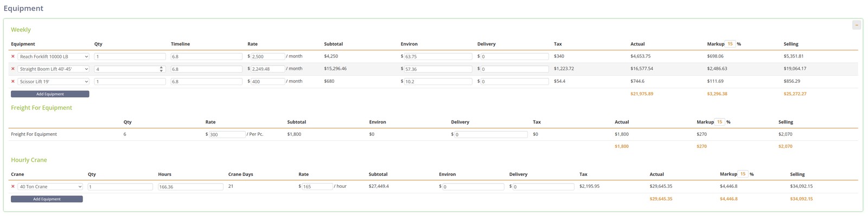The height and width of the screenshot is (216, 868).
Task: Select the Freight For Equipment section heading
Action: (x=41, y=108)
